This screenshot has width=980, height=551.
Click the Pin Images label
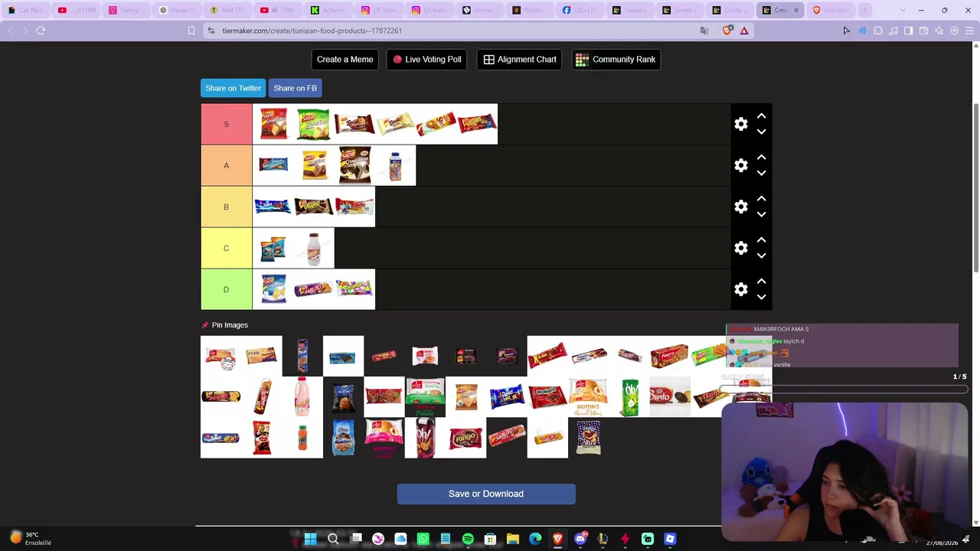230,325
